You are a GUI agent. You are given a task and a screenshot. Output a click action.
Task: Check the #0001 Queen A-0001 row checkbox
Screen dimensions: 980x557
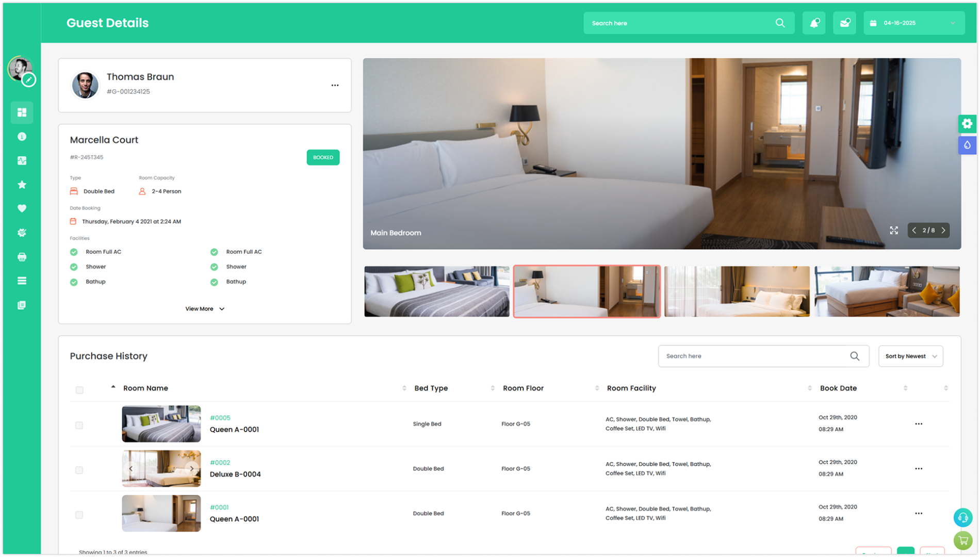coord(79,515)
